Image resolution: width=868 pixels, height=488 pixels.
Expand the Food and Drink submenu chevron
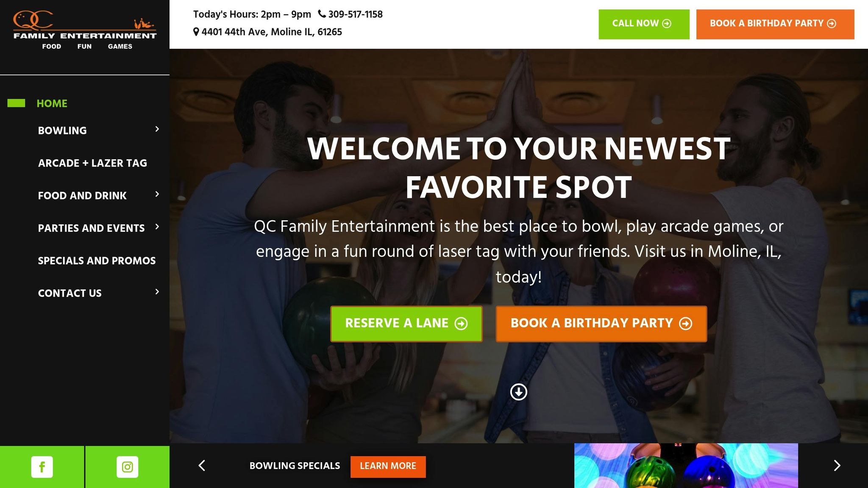(x=157, y=194)
